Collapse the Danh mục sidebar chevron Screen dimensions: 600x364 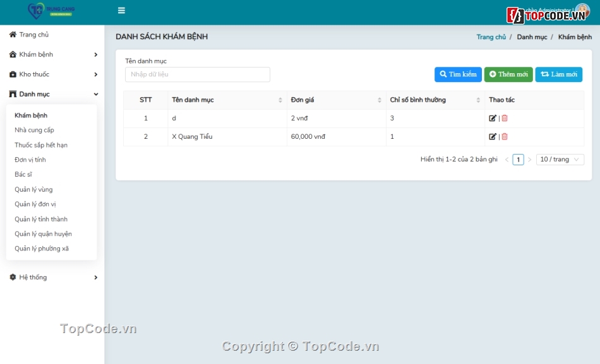pyautogui.click(x=95, y=94)
